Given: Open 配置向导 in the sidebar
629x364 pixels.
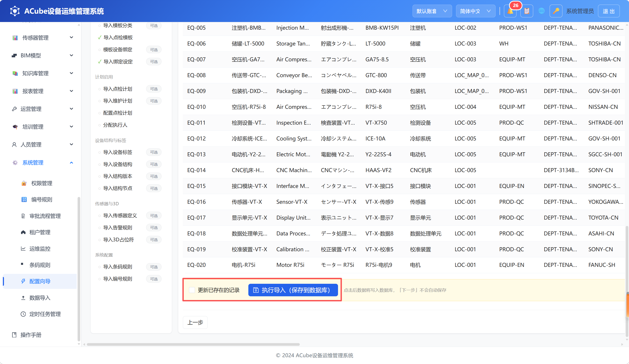Looking at the screenshot, I should [x=40, y=281].
